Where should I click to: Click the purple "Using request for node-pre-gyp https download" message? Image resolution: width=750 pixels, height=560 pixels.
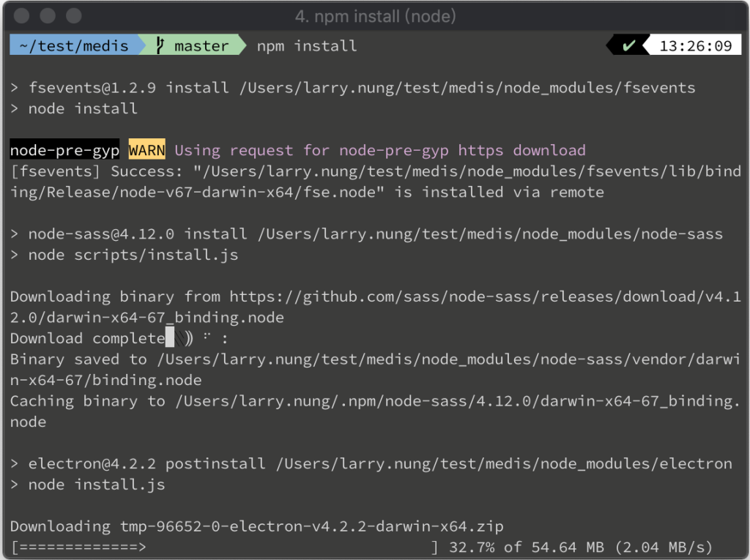click(380, 150)
